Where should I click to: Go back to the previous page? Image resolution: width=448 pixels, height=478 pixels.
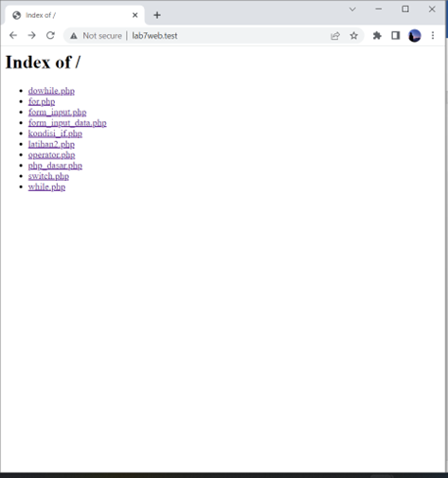pos(13,35)
